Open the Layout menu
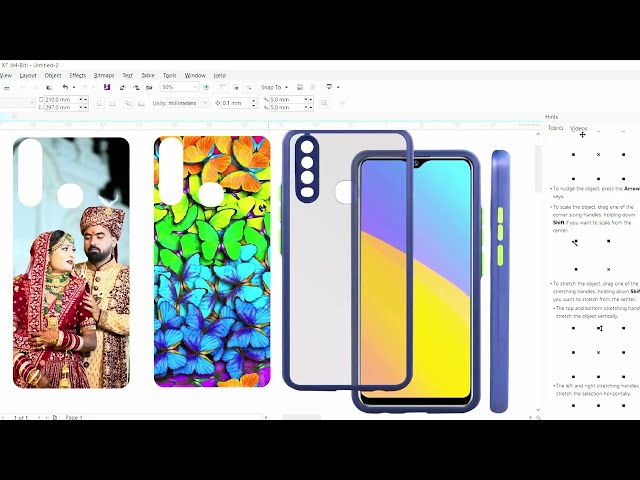The image size is (640, 480). 28,76
